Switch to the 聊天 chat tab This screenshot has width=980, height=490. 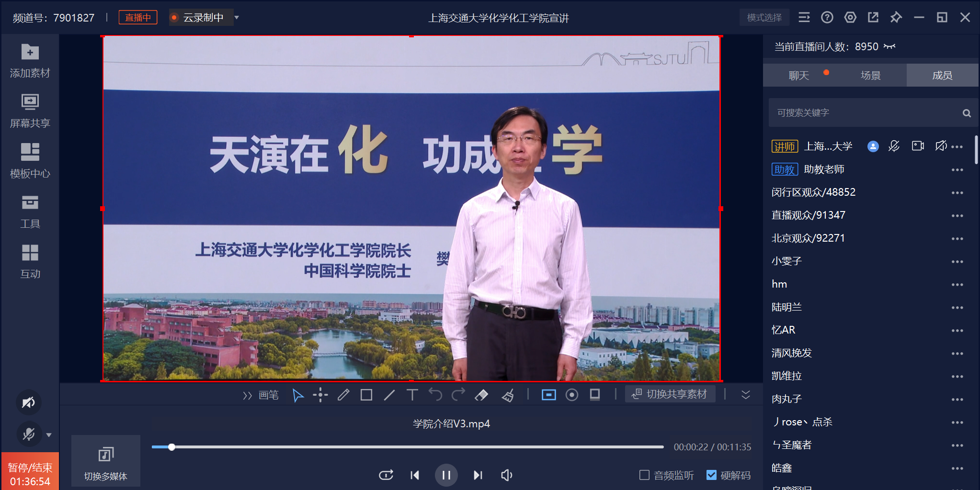tap(799, 76)
